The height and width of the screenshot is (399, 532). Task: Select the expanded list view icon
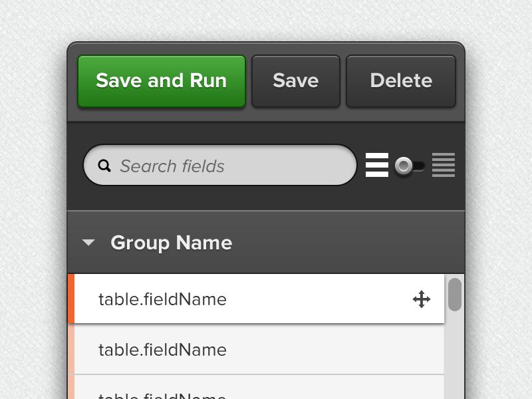click(x=376, y=165)
